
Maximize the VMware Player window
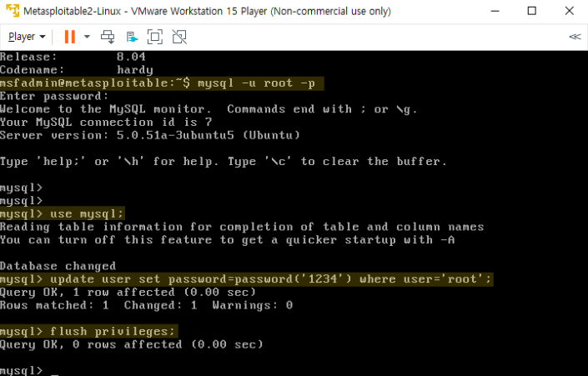(x=532, y=11)
